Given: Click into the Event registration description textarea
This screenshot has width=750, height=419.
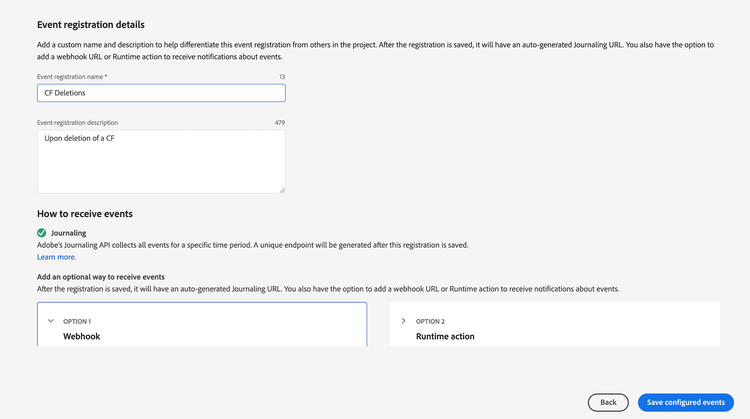Looking at the screenshot, I should [x=161, y=161].
